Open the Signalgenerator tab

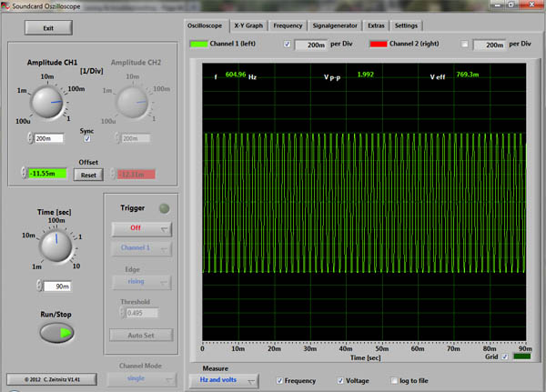pyautogui.click(x=336, y=25)
